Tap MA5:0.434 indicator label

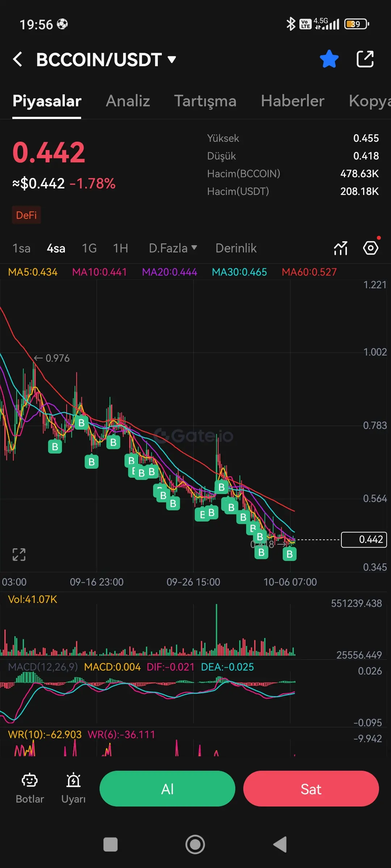33,272
